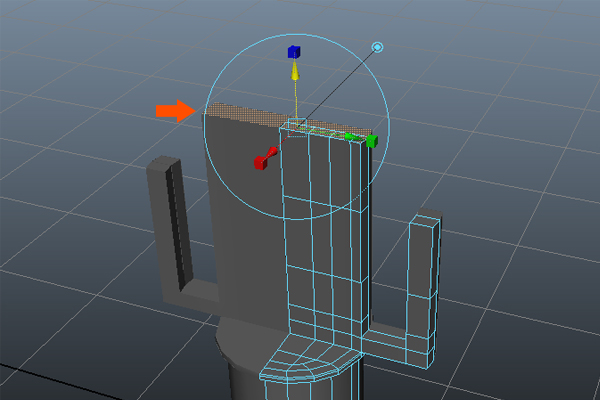Click the green cube scale handle

(372, 141)
